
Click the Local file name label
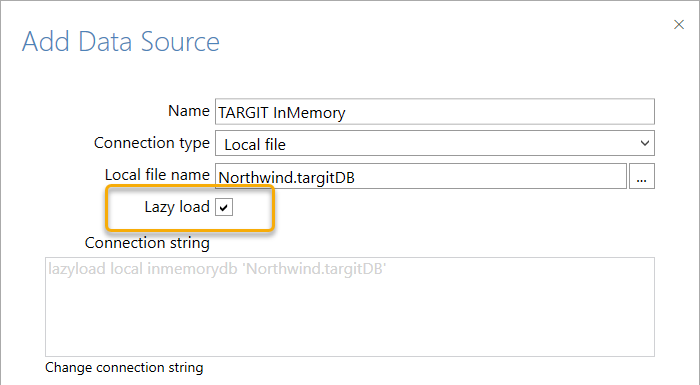tap(157, 175)
